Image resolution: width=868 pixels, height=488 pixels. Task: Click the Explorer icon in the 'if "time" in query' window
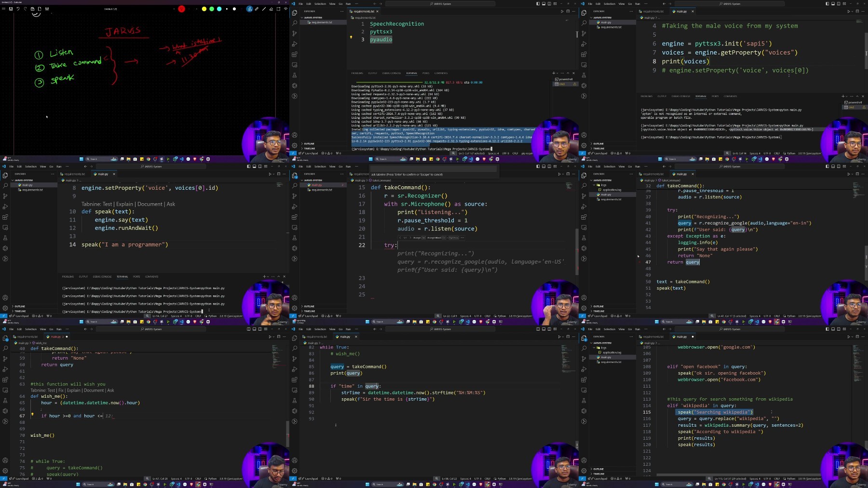(295, 338)
